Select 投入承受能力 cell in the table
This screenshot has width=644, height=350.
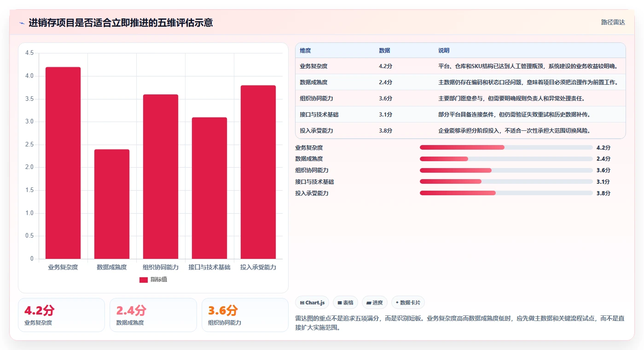tap(316, 131)
